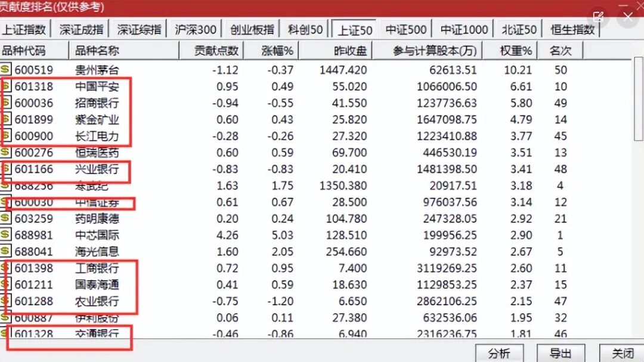
Task: Click the S icon beside 603259 药明康德
Action: pyautogui.click(x=5, y=218)
